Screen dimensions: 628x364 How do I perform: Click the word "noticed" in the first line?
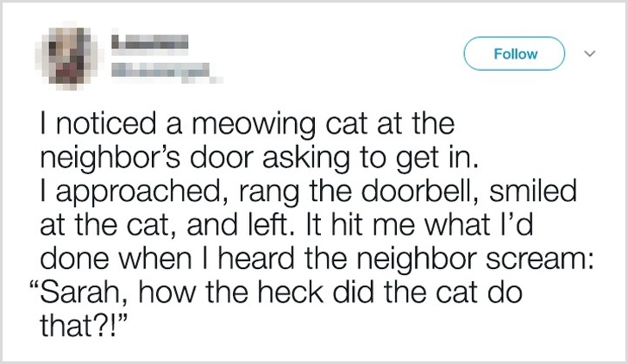click(x=106, y=124)
